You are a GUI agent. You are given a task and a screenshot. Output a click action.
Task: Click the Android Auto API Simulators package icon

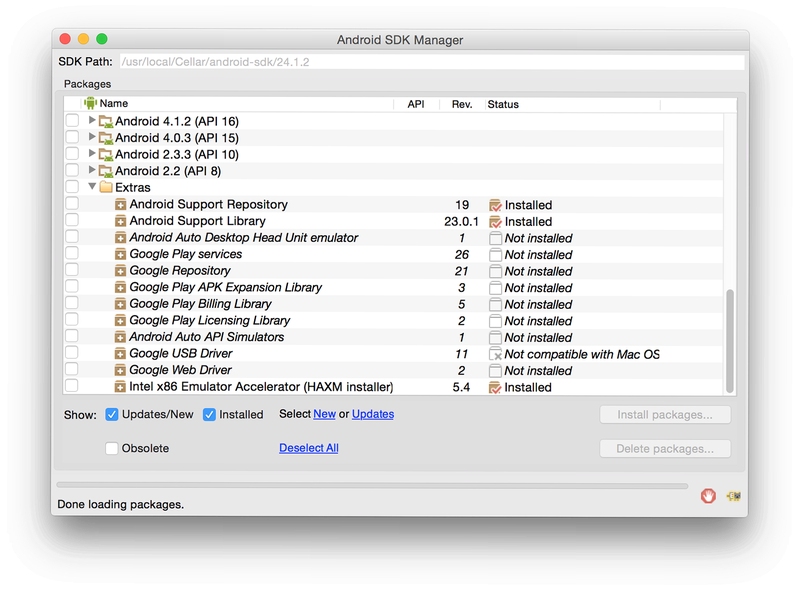click(120, 337)
